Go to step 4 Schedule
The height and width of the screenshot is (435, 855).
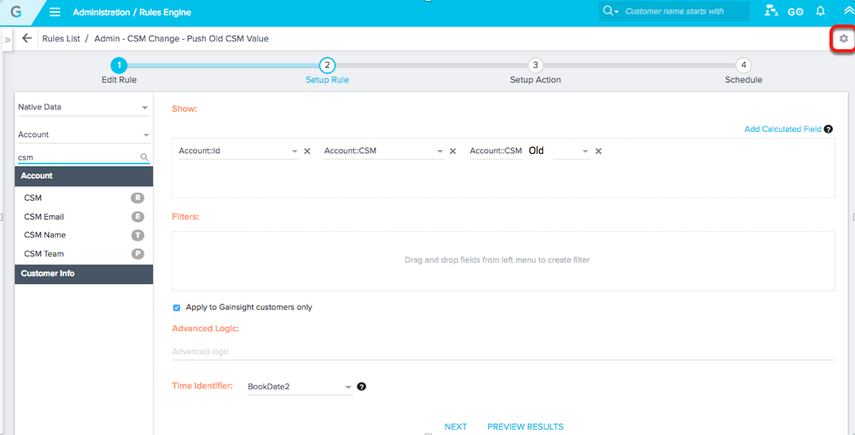(x=744, y=66)
